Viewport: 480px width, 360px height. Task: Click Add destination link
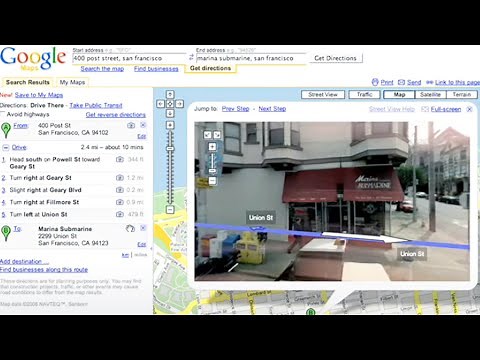[24, 262]
